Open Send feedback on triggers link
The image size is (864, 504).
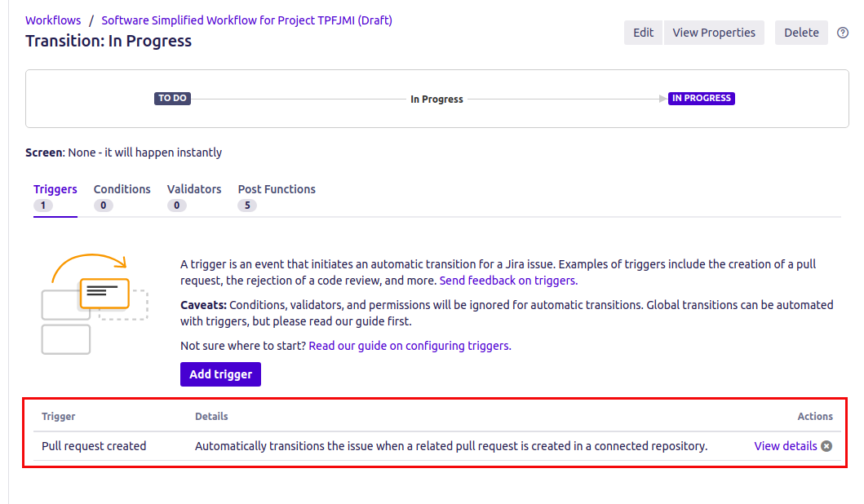508,281
